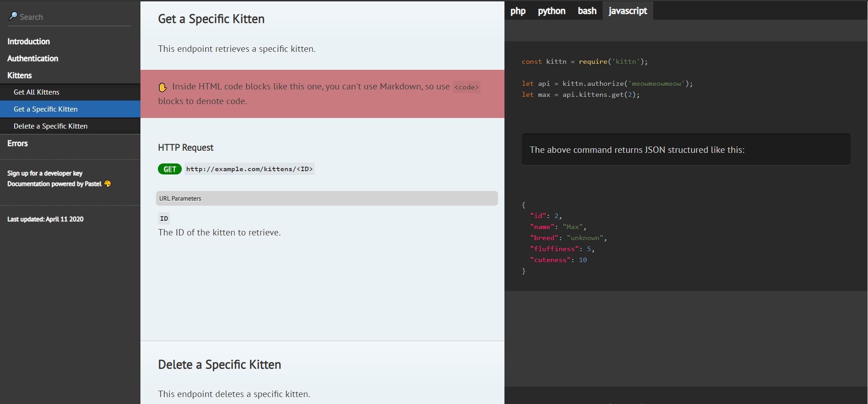This screenshot has height=404, width=868.
Task: Click the kittens URL code snippet
Action: [250, 169]
